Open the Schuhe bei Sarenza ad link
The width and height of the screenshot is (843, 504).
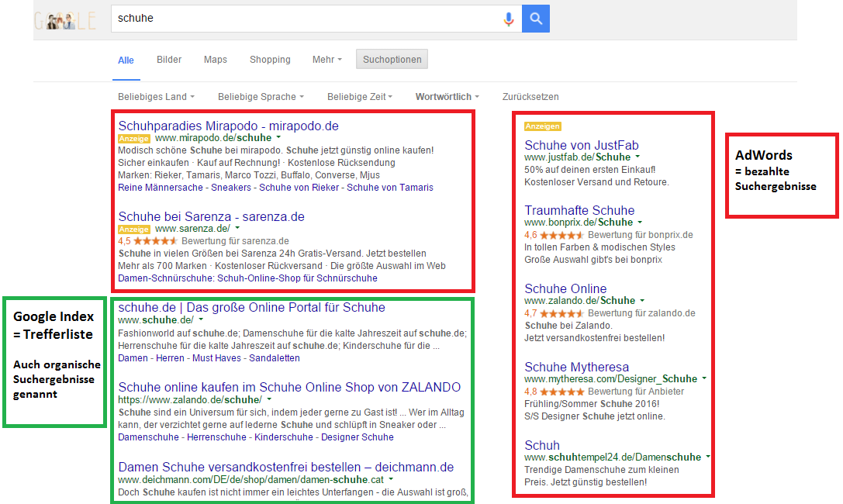point(211,216)
